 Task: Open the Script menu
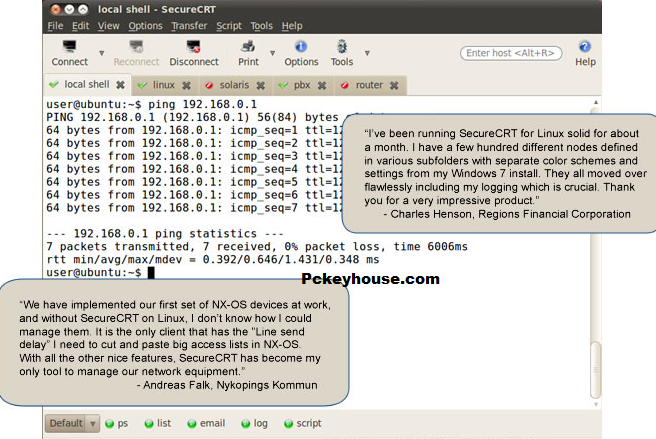[x=229, y=26]
